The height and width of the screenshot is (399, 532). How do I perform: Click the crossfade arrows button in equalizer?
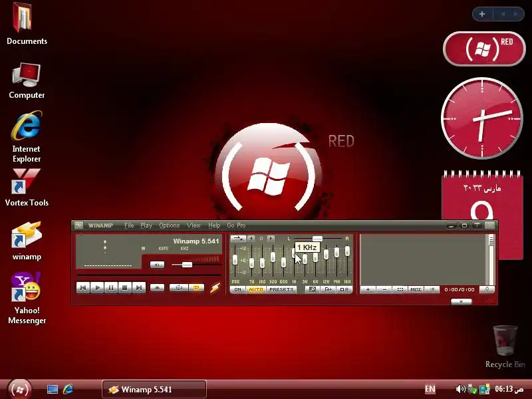coord(238,239)
